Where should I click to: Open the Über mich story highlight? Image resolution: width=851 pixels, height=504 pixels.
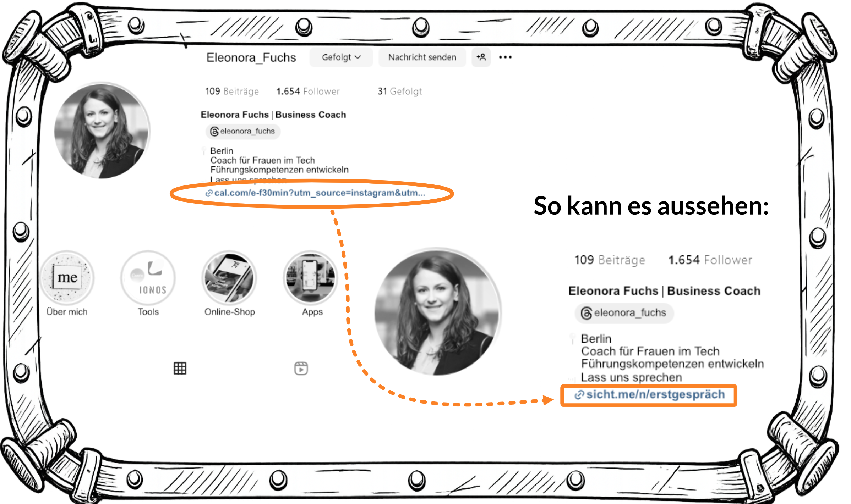[67, 278]
